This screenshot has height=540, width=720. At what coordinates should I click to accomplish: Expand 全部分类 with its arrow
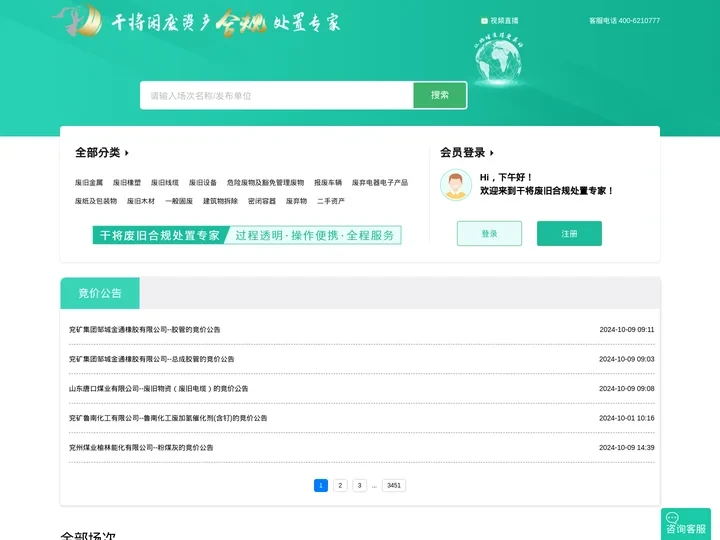click(127, 153)
